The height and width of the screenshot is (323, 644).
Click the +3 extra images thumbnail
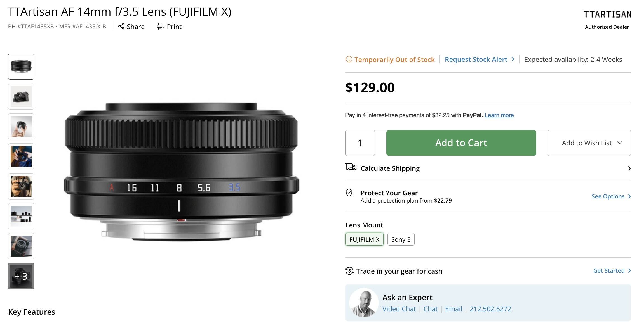(21, 276)
